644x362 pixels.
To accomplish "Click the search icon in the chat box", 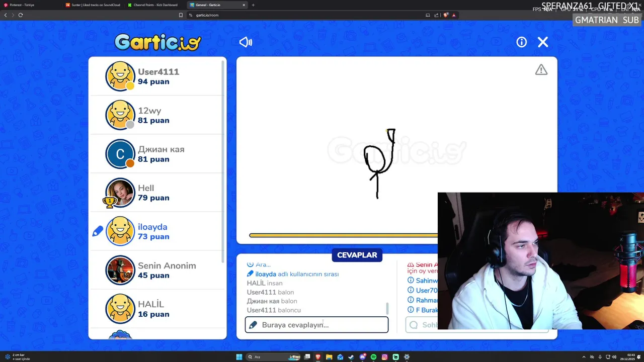I will (x=414, y=325).
